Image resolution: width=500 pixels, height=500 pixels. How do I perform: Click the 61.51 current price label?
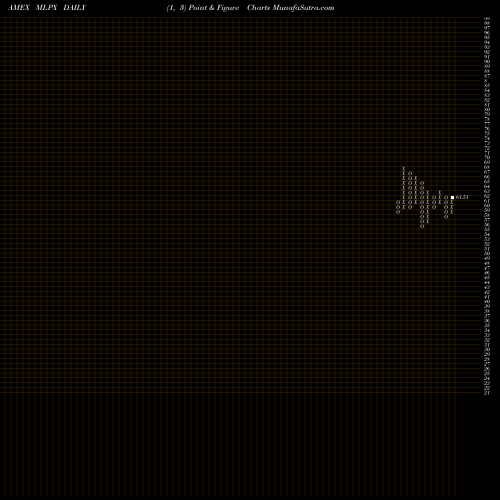[x=462, y=197]
